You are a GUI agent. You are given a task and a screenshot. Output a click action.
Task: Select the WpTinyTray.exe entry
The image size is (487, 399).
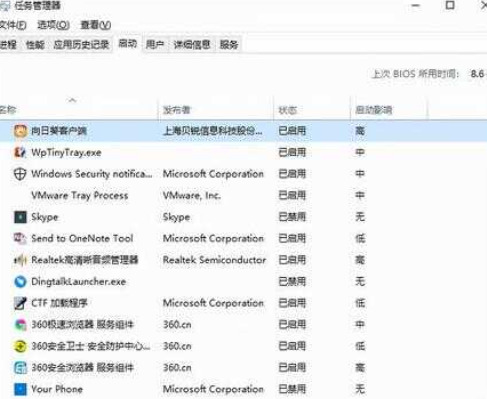(66, 153)
